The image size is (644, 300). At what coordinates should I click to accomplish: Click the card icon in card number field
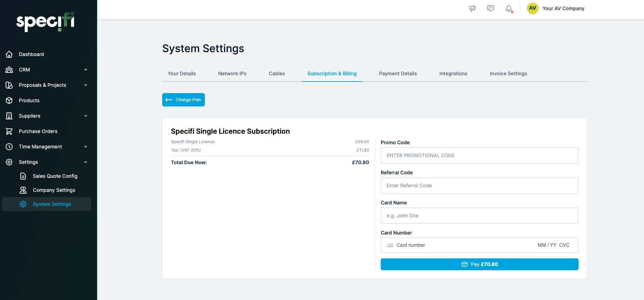390,245
